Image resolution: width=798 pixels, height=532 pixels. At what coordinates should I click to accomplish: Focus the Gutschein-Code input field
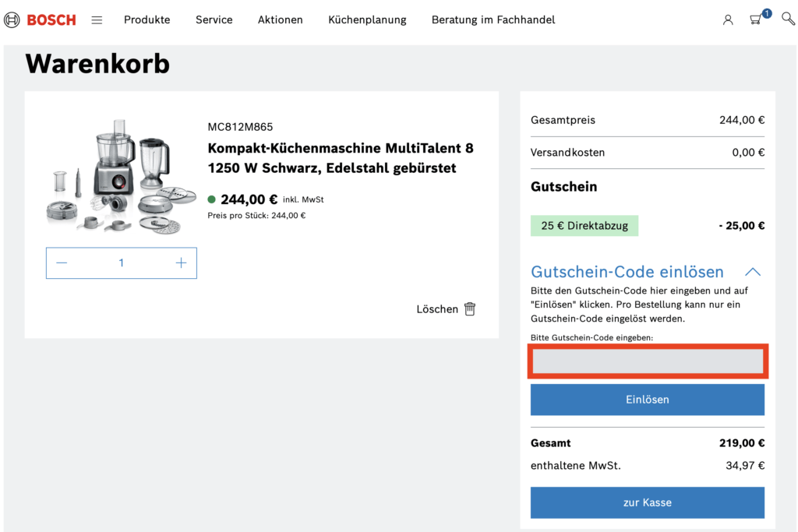648,361
